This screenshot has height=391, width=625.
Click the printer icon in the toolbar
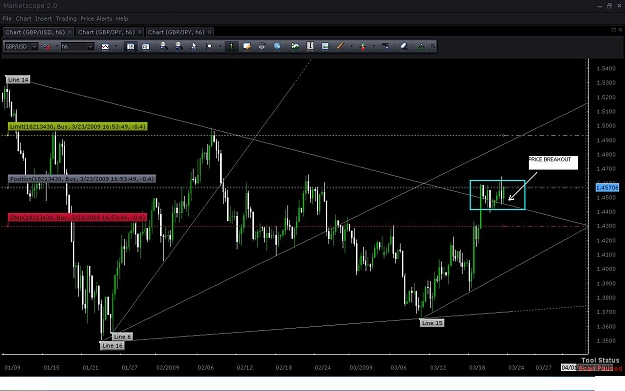pyautogui.click(x=262, y=47)
